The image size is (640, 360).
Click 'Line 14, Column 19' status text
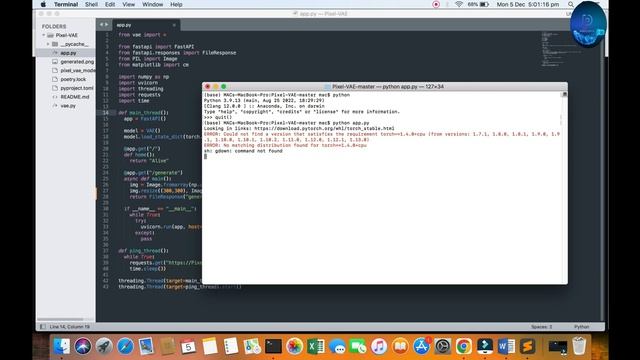pos(69,327)
